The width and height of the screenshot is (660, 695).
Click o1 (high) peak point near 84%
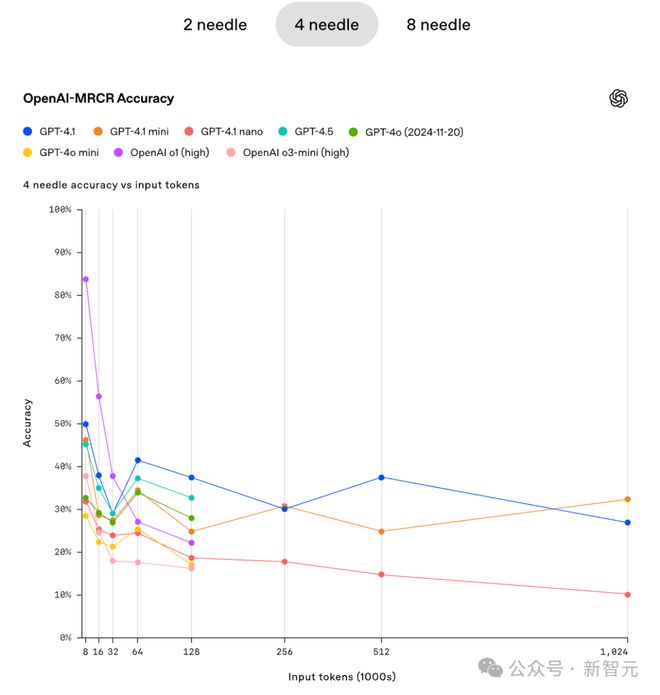coord(85,279)
